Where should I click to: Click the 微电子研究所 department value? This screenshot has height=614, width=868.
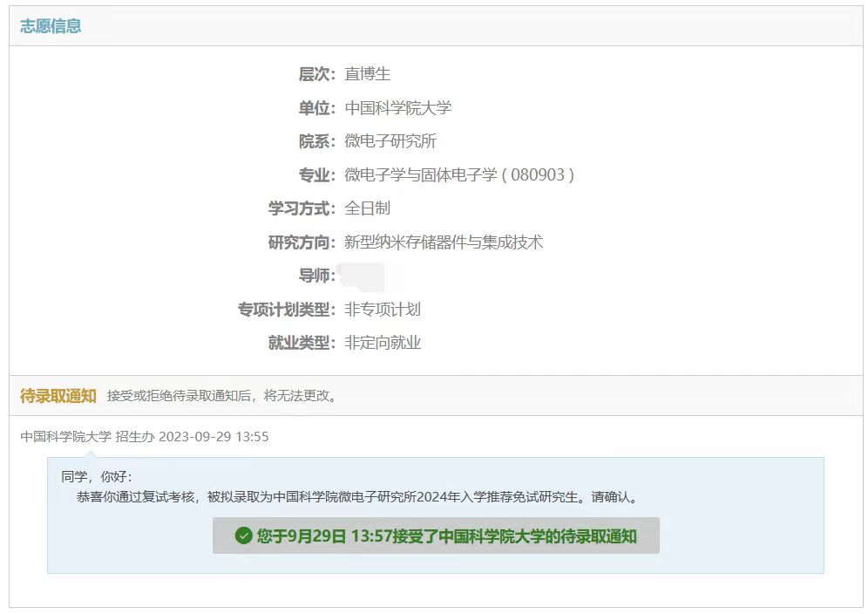390,141
